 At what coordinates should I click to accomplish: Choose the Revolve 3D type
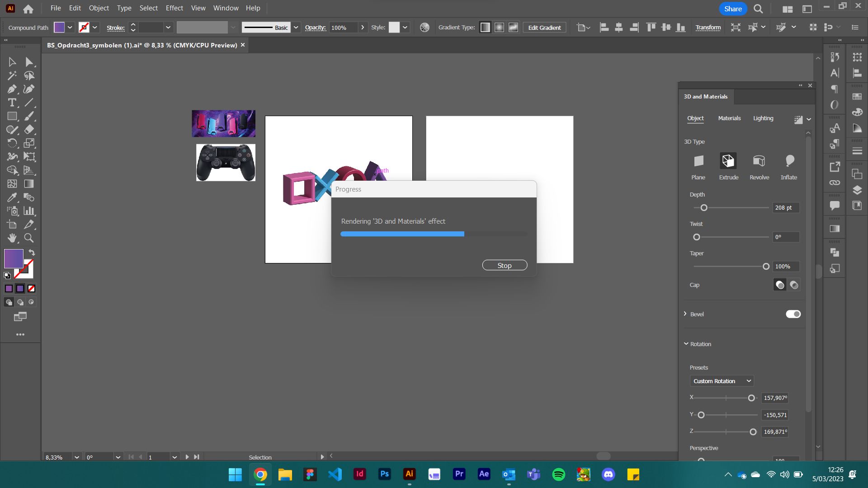click(x=759, y=161)
